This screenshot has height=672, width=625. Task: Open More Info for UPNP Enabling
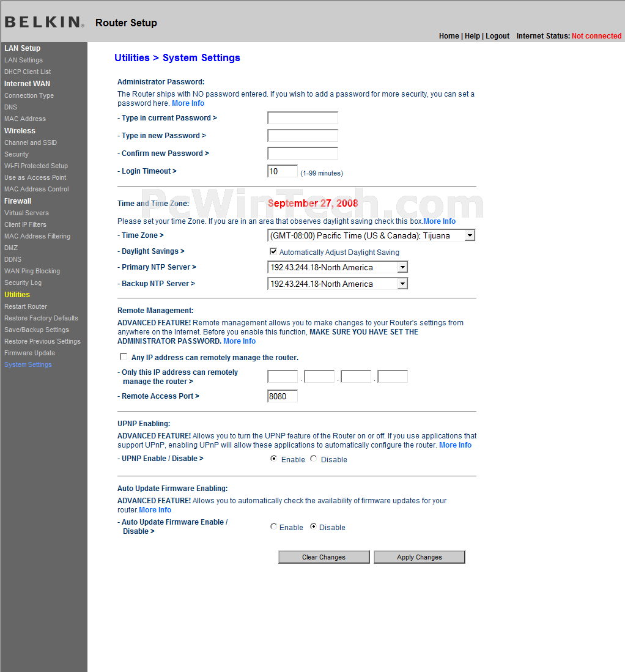pos(455,445)
